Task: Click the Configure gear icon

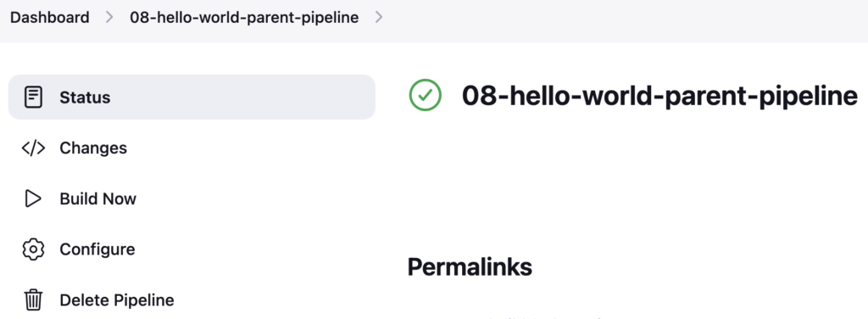Action: point(33,249)
